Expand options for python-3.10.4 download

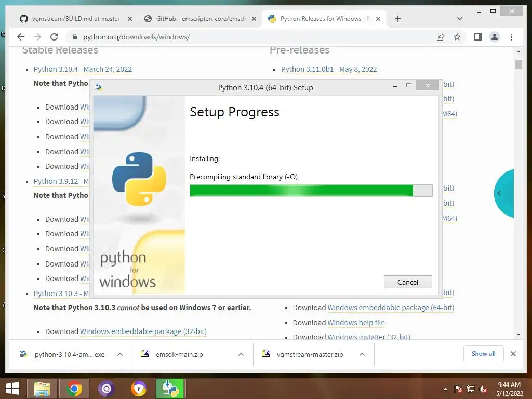pos(120,354)
